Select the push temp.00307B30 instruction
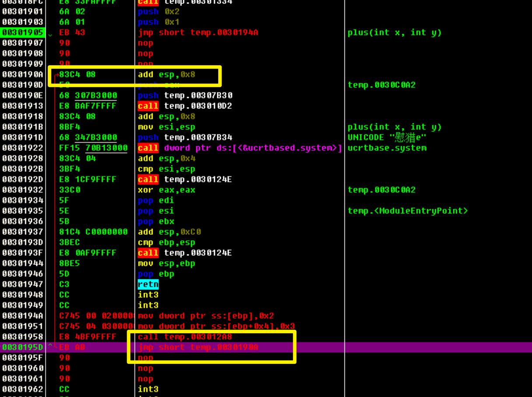 click(x=185, y=95)
